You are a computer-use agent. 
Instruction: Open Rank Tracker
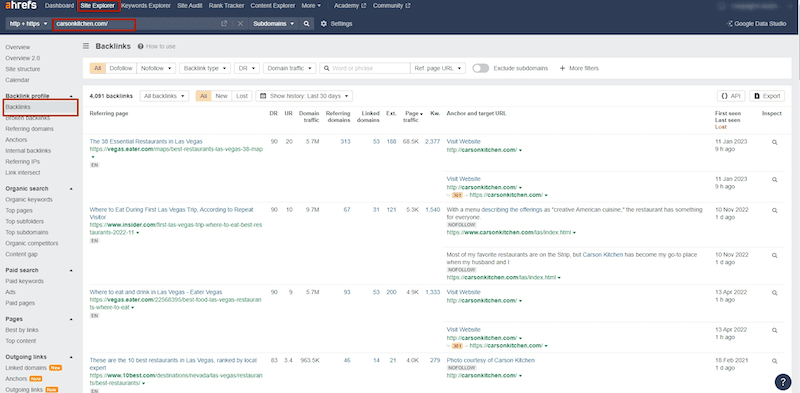(x=227, y=6)
